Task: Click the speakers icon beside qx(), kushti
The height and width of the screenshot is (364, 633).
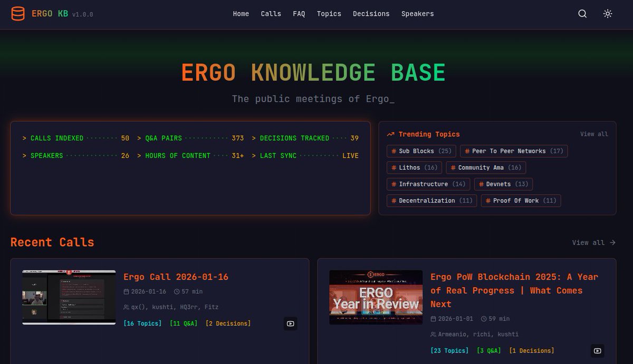Action: point(125,307)
